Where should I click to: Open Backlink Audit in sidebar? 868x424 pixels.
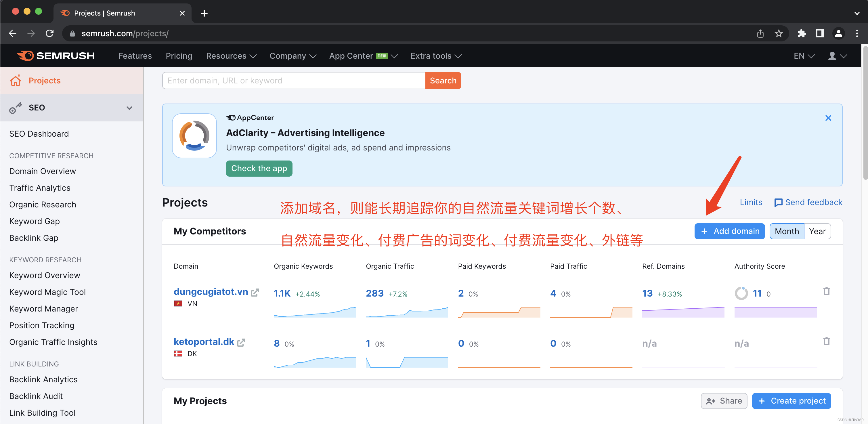click(36, 396)
